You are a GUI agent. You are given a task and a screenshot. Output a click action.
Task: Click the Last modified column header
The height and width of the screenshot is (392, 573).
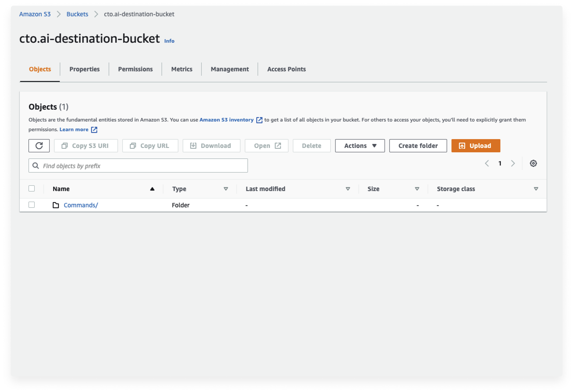click(265, 189)
